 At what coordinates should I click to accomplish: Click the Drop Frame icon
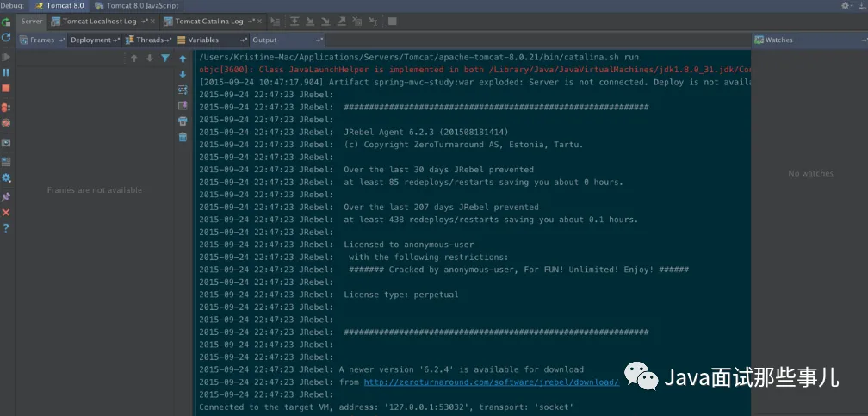[x=357, y=21]
